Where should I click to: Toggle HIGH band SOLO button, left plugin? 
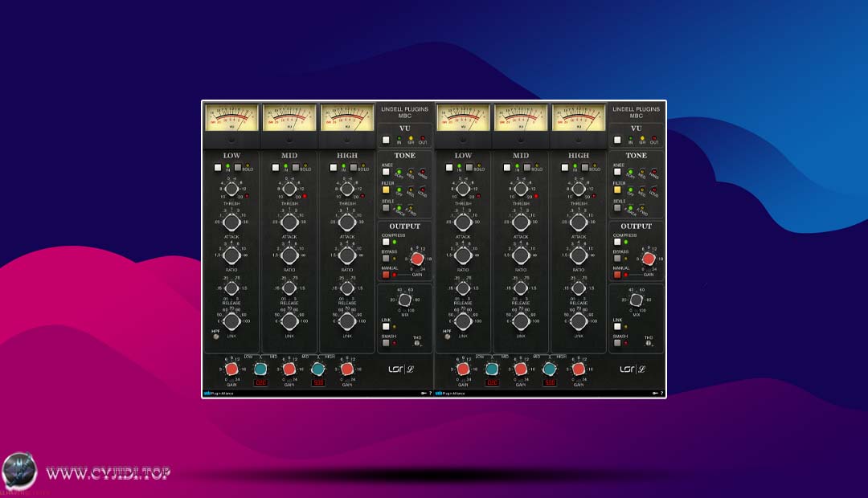(353, 167)
